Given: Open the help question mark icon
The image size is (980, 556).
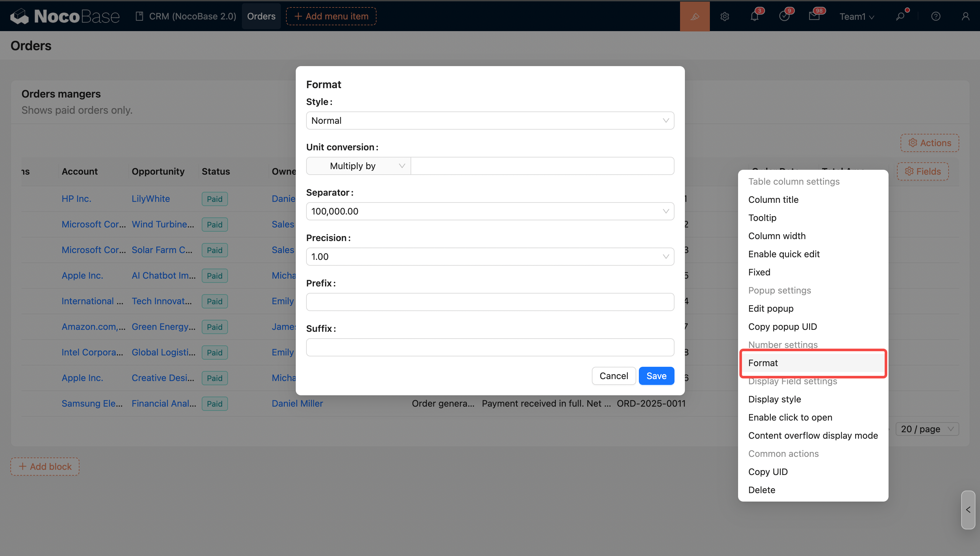Looking at the screenshot, I should [x=936, y=17].
